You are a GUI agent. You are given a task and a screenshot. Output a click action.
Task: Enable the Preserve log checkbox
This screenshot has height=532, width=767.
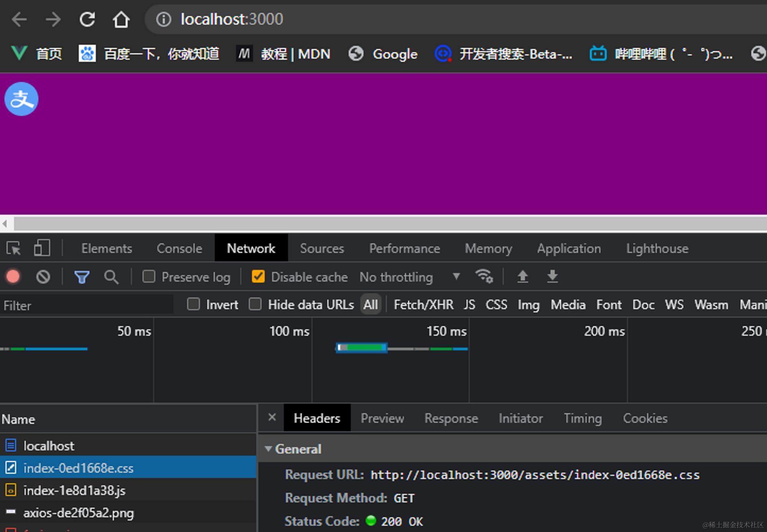(149, 276)
